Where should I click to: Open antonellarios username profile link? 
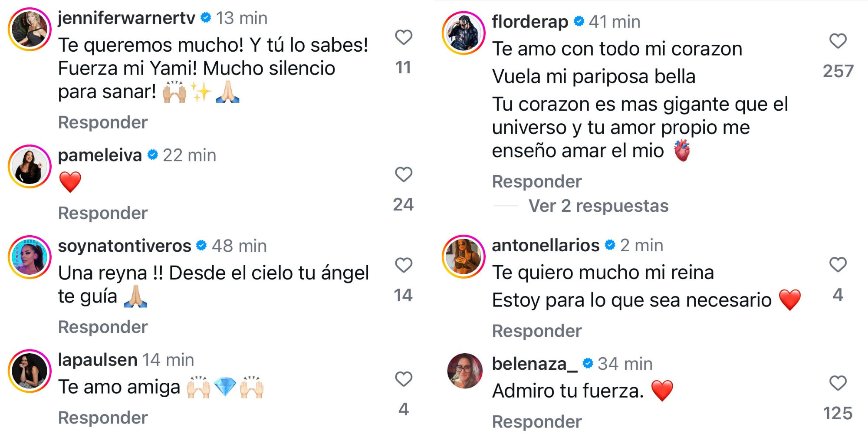pyautogui.click(x=545, y=246)
